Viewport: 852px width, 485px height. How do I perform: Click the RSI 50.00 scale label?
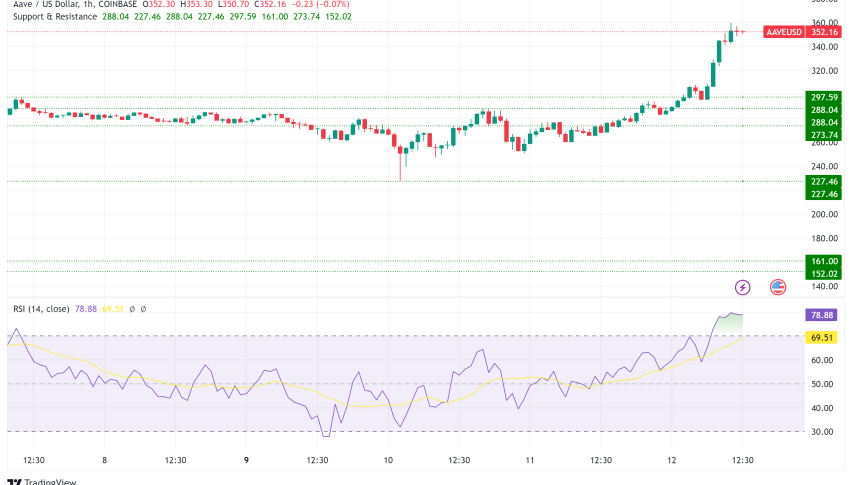822,384
